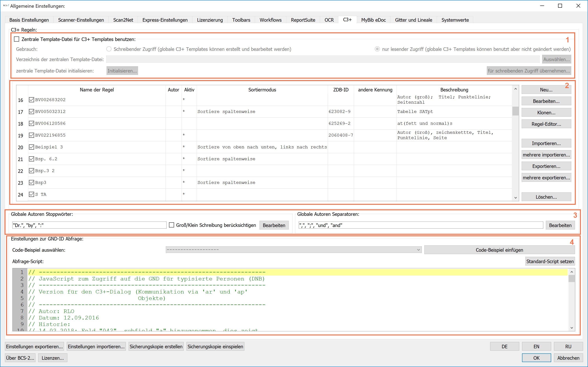Switch to Scanner-Einstellungen tab
Viewport: 588px width, 367px height.
click(81, 20)
